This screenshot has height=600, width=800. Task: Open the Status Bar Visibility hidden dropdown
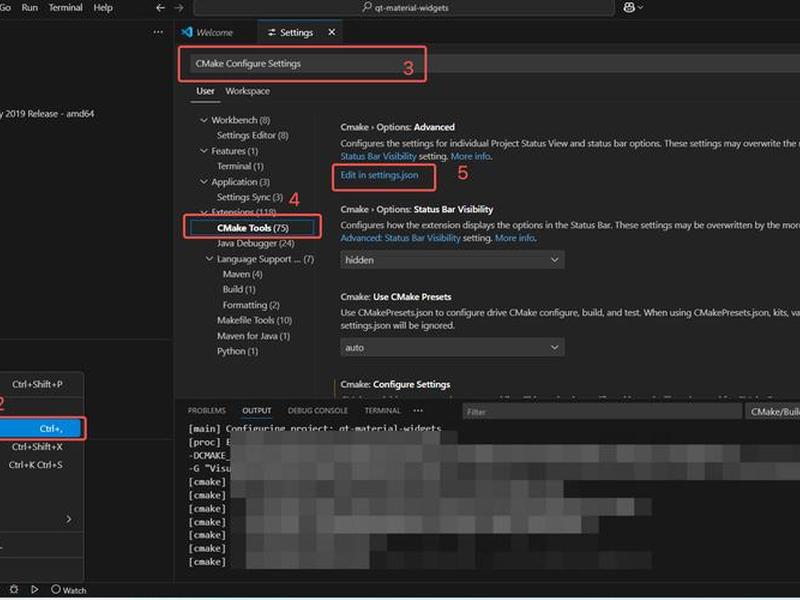point(452,260)
